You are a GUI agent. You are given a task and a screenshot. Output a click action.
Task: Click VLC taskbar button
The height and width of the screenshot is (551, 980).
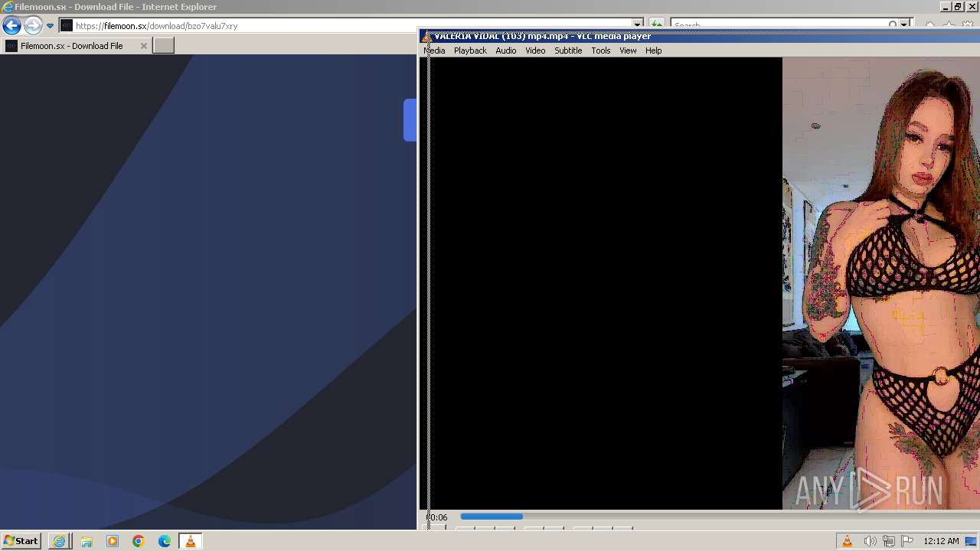tap(191, 541)
